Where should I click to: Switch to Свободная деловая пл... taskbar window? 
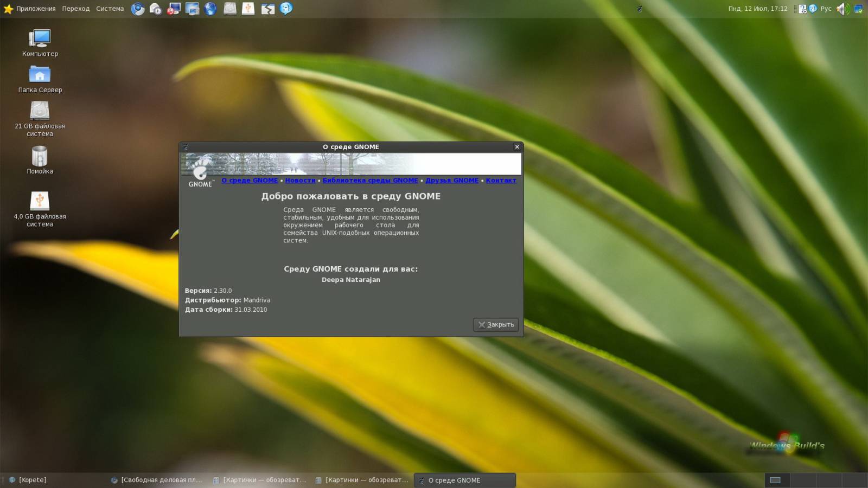[x=157, y=480]
